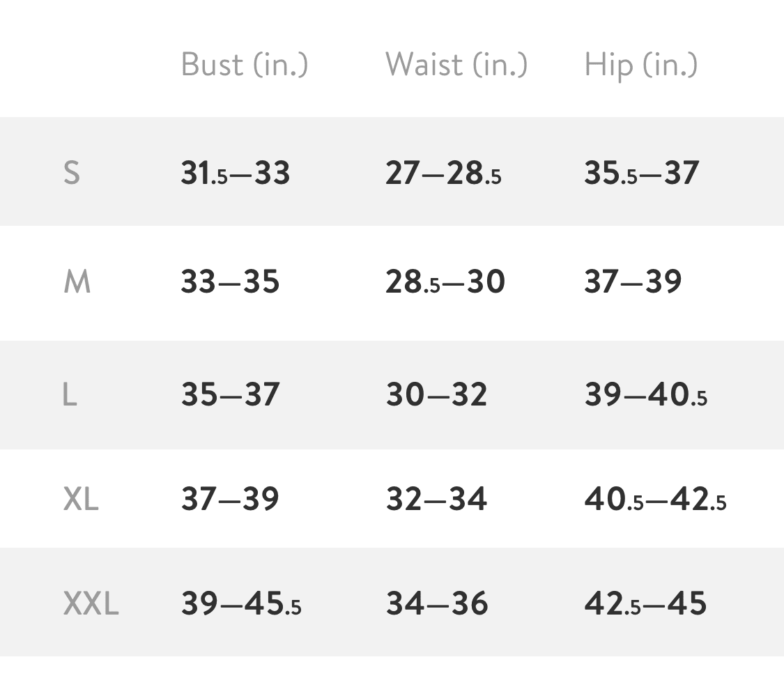Screen dimensions: 784x694
Task: Select the XXL size row label
Action: point(91,603)
